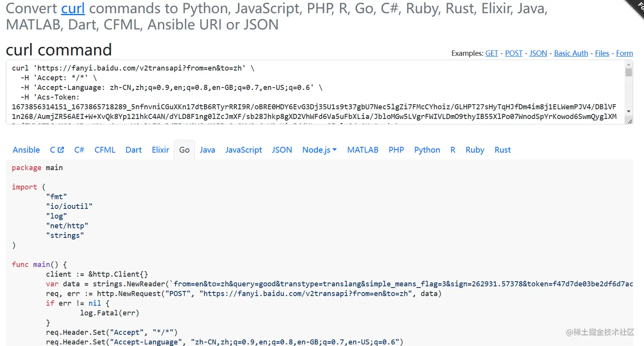Click the 'client := &http.Client{}' line

click(97, 274)
